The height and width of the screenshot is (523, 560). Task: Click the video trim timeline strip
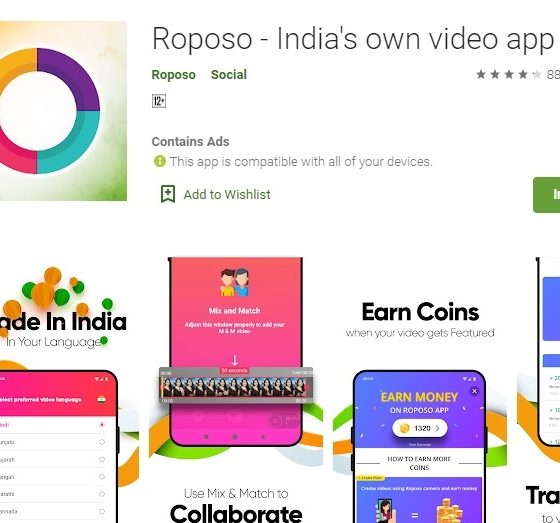[236, 386]
